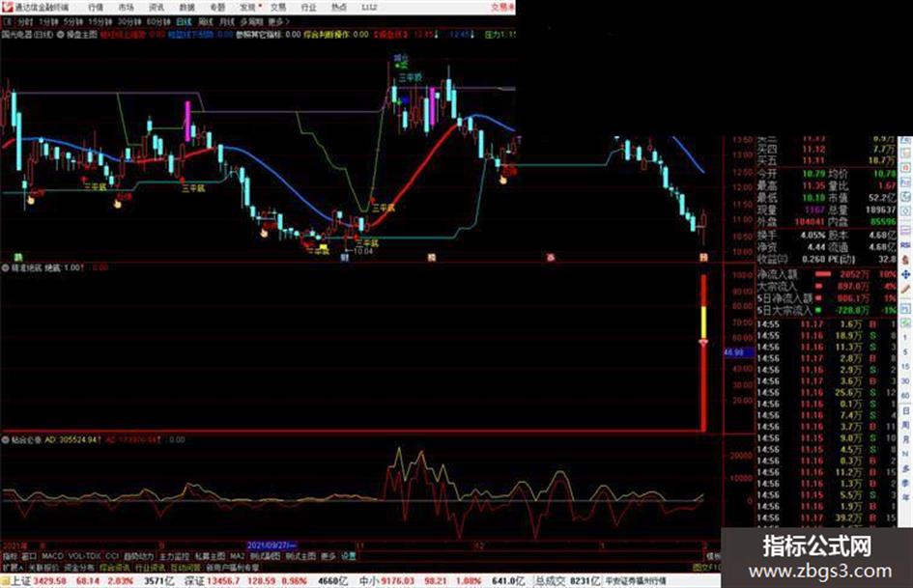The height and width of the screenshot is (588, 913).
Task: Expand the 扩展 panel at bottom
Action: [13, 567]
